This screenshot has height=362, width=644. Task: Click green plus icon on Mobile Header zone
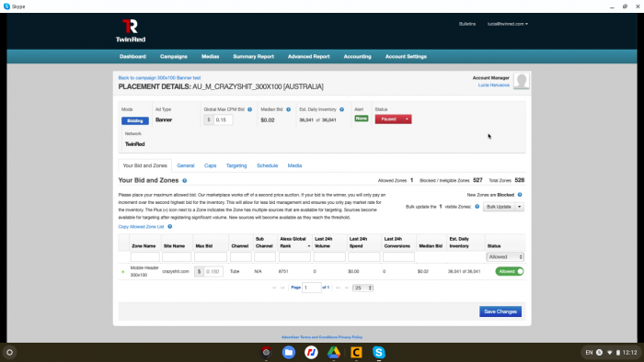coord(122,272)
